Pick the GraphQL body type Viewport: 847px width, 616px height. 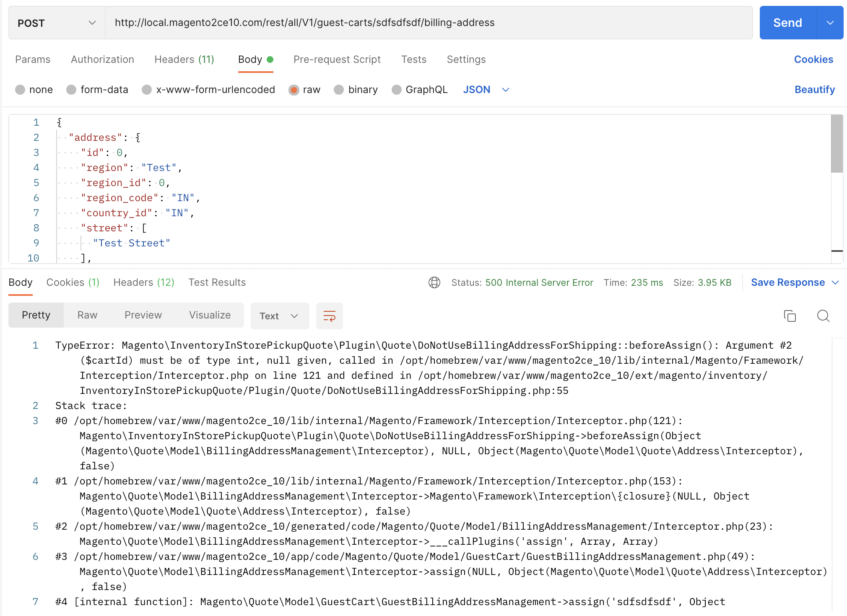(396, 90)
